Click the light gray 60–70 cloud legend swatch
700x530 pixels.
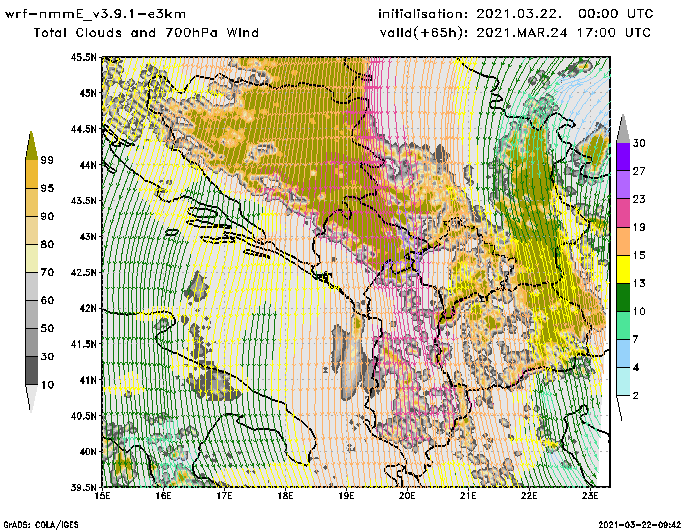click(x=32, y=286)
